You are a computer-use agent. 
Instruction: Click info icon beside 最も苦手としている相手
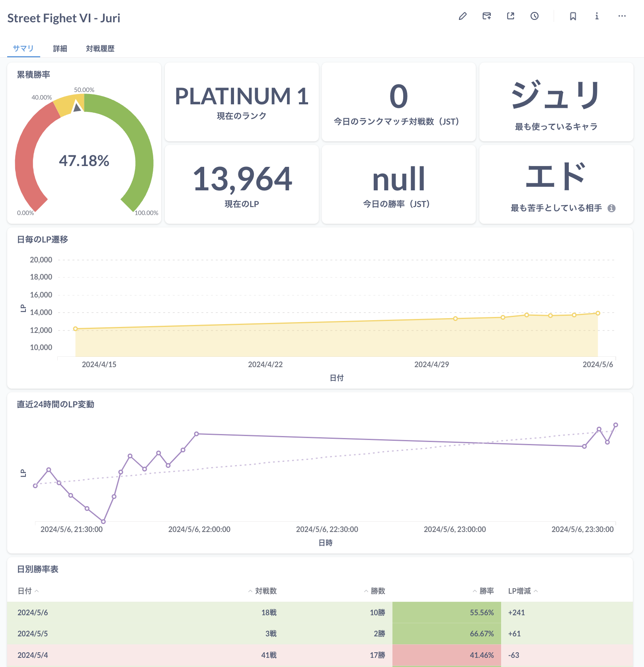pyautogui.click(x=611, y=208)
